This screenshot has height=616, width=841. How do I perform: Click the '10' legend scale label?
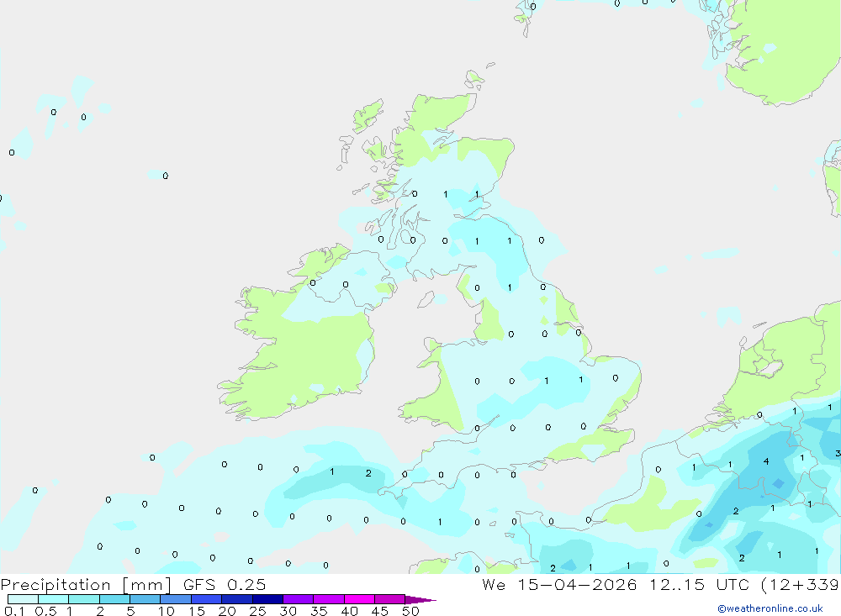click(167, 611)
